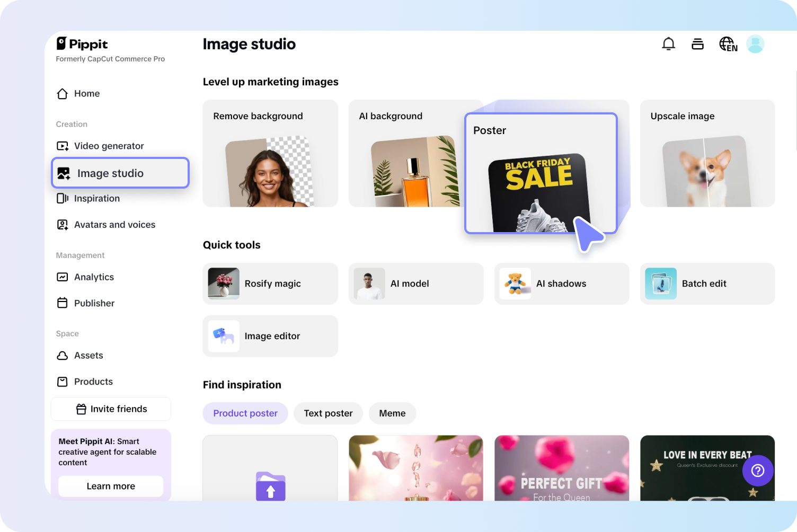Open the Image editor quick tool
Viewport: 797px width, 532px height.
click(x=270, y=336)
